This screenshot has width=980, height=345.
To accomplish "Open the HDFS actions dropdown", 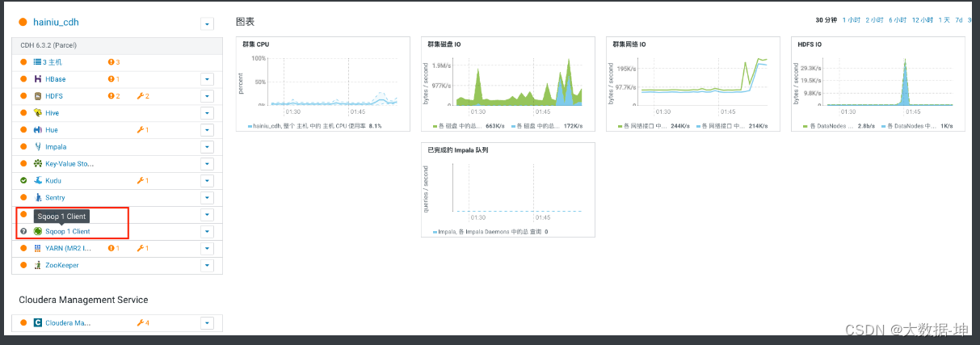I will 207,96.
